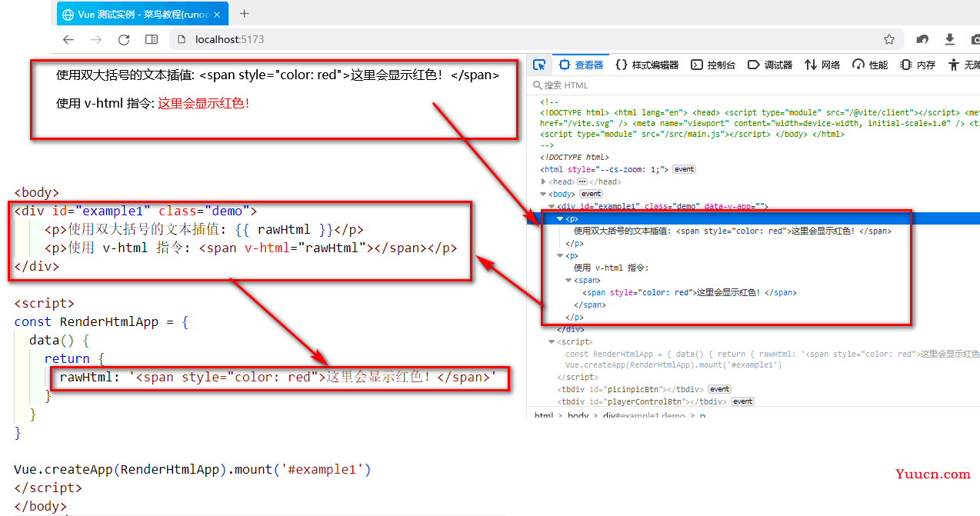Select the Vue 测试实例 browser tab
Image resolution: width=980 pixels, height=516 pixels.
pos(143,15)
